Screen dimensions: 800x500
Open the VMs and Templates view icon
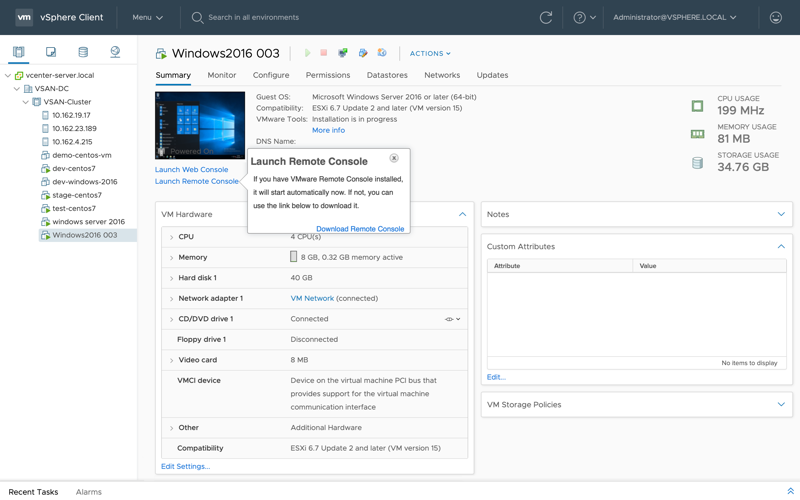tap(51, 52)
